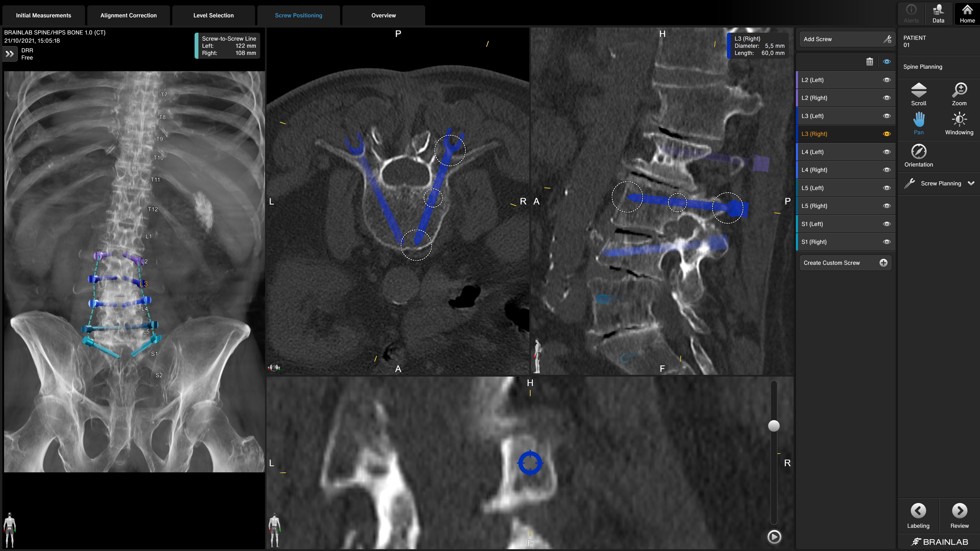
Task: Select the Scroll tool
Action: 918,94
